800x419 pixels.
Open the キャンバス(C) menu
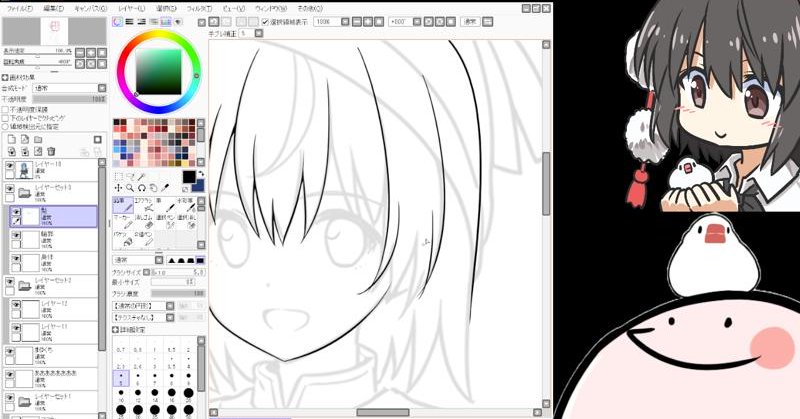coord(91,9)
